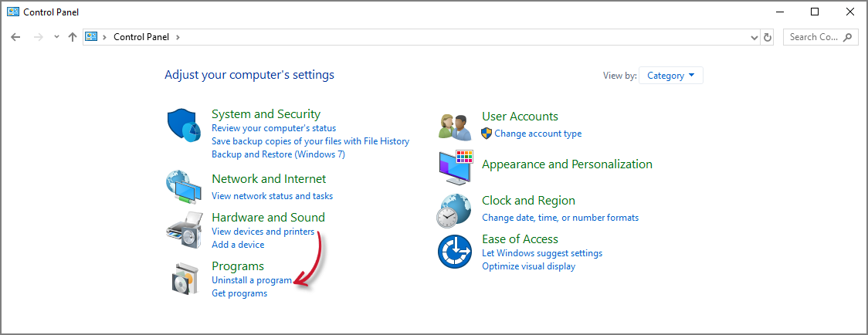
Task: Click the Ease of Access icon
Action: click(454, 252)
